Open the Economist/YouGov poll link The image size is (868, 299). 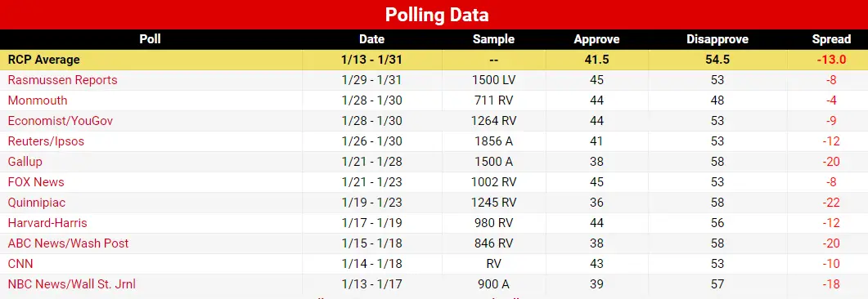tap(61, 121)
